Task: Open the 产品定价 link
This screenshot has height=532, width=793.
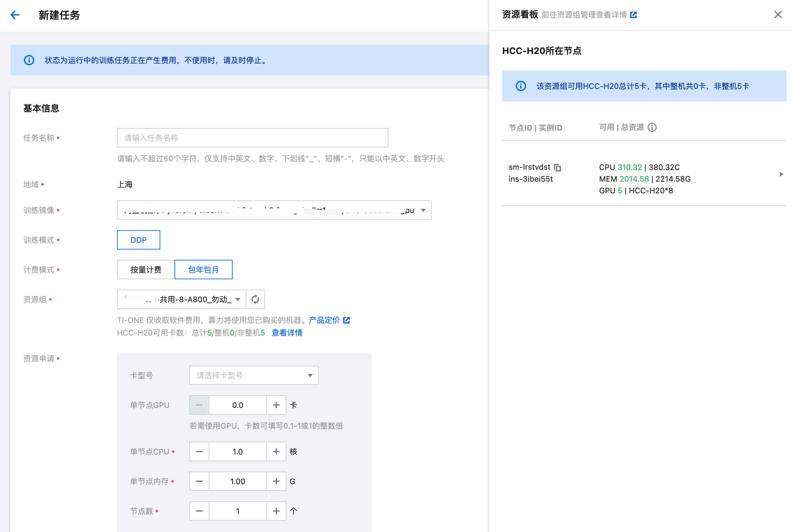Action: click(x=324, y=320)
